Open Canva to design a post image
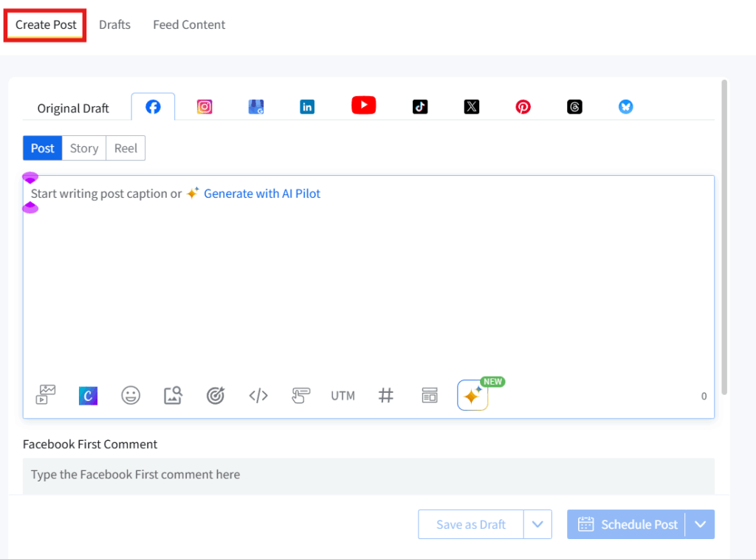Image resolution: width=756 pixels, height=559 pixels. pos(88,395)
